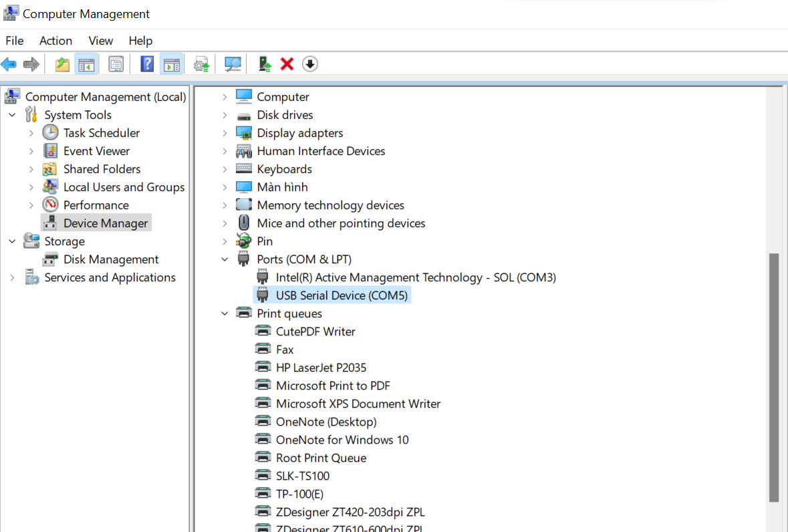The width and height of the screenshot is (788, 532).
Task: Select the Root Print Queue entry
Action: (x=321, y=458)
